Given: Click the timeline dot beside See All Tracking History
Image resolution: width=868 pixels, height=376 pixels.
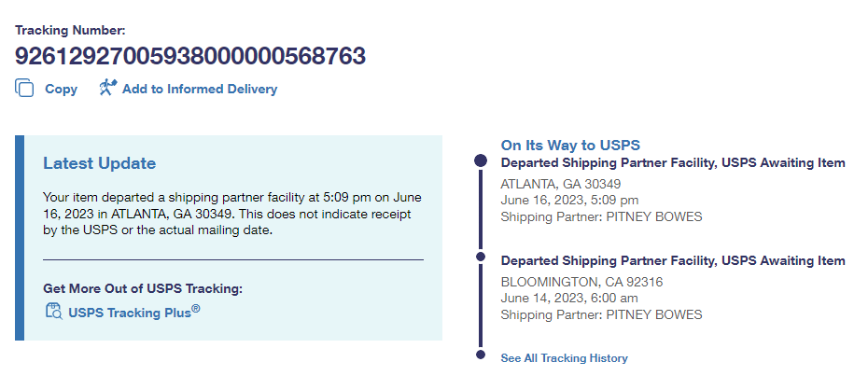Looking at the screenshot, I should (x=481, y=355).
